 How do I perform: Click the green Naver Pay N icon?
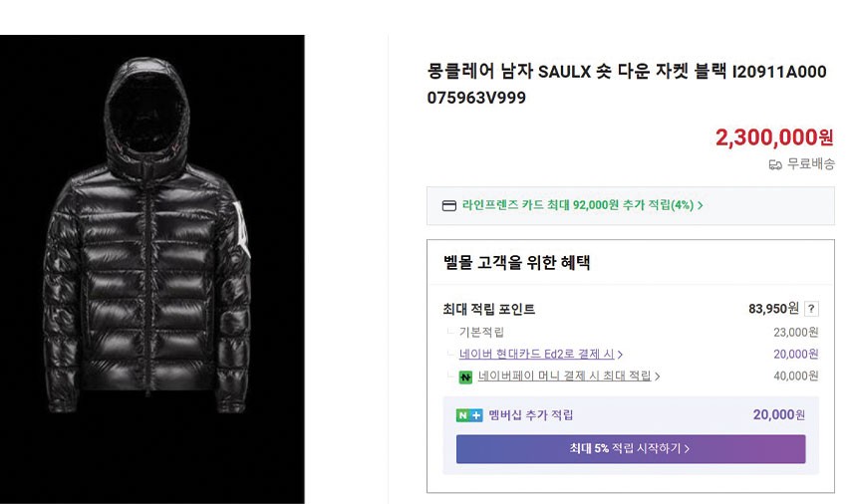465,377
